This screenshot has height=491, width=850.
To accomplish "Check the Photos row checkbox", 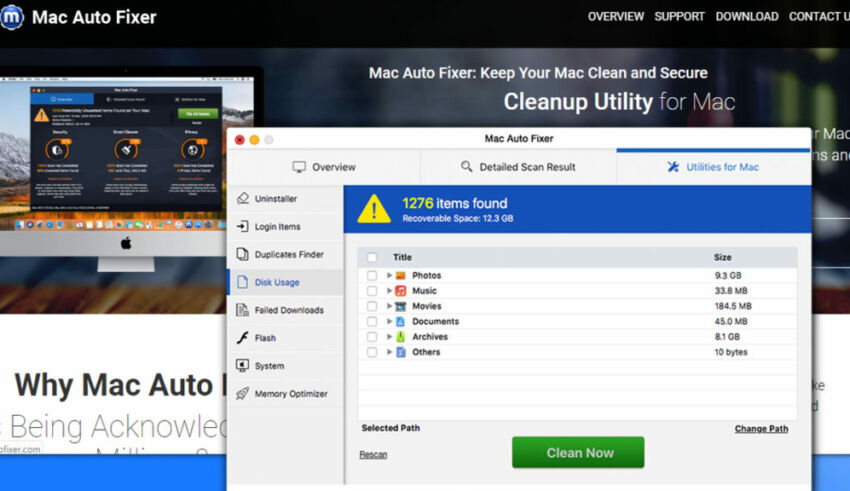I will coord(372,275).
